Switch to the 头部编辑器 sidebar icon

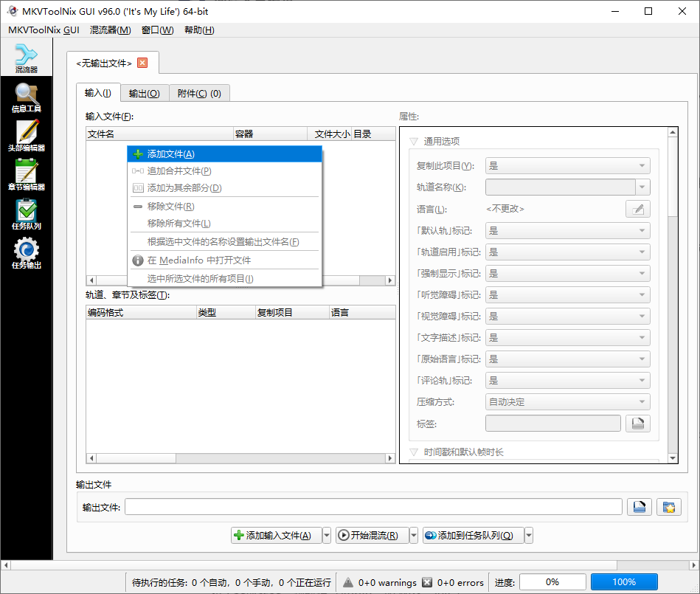pos(27,136)
